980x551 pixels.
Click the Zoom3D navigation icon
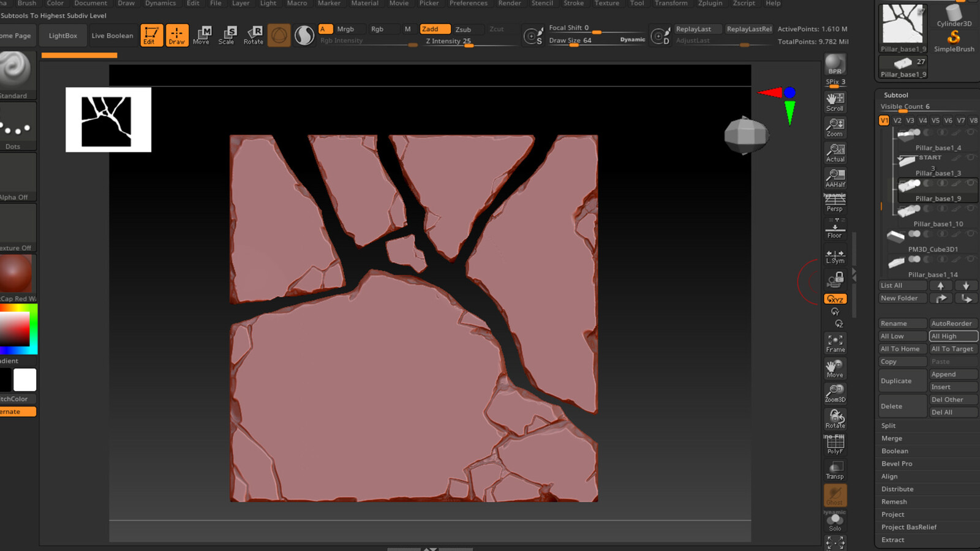pos(835,394)
